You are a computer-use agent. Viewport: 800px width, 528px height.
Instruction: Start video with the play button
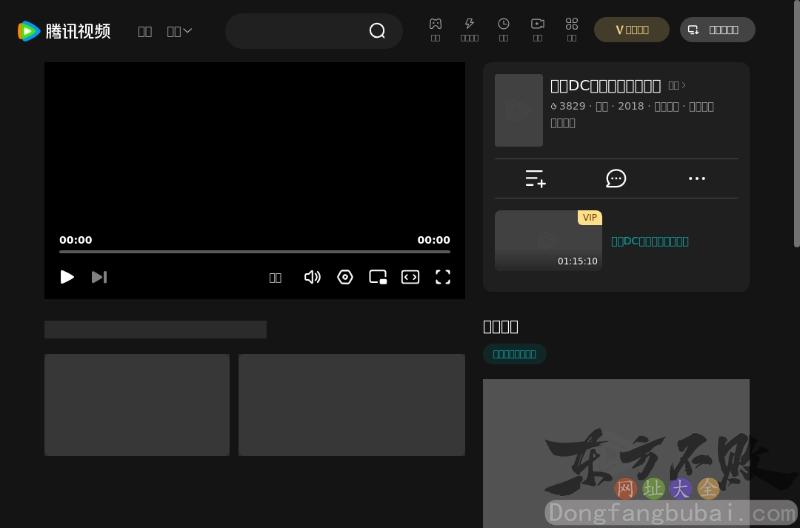tap(67, 277)
